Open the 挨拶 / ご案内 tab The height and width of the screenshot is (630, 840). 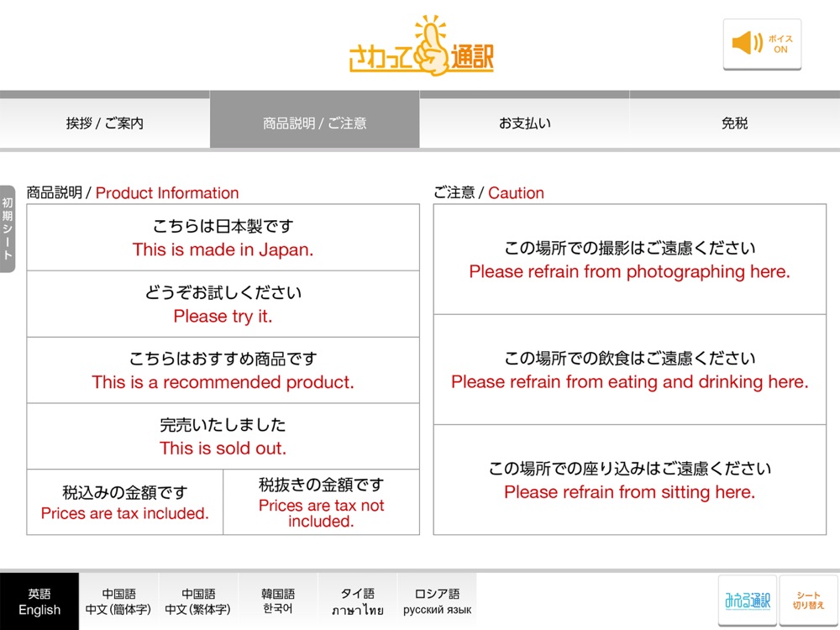pyautogui.click(x=105, y=123)
